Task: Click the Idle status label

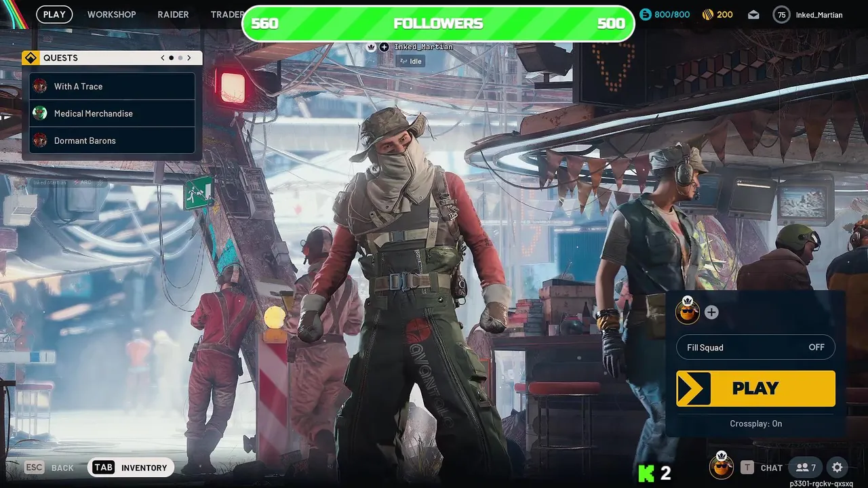Action: tap(410, 61)
